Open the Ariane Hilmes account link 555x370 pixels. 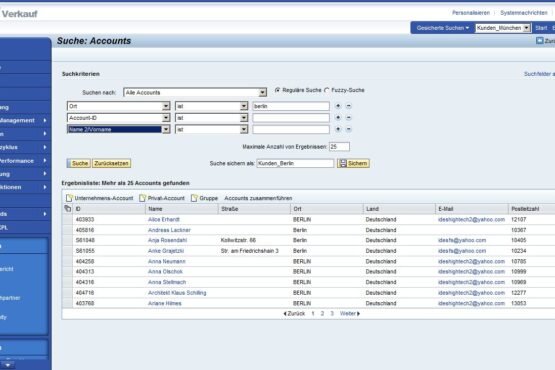[165, 303]
